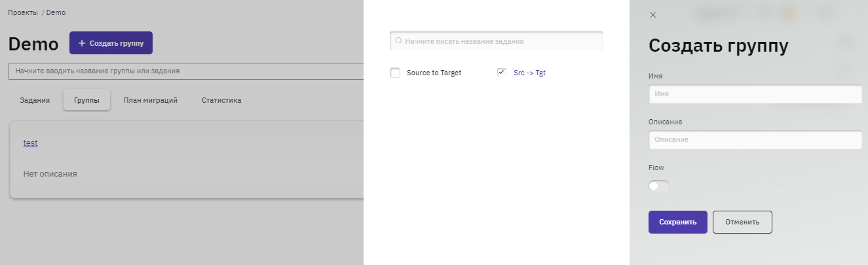Open the test group link

tap(30, 143)
